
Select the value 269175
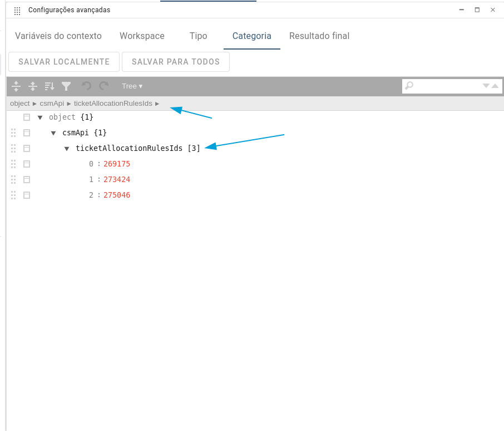pos(117,164)
